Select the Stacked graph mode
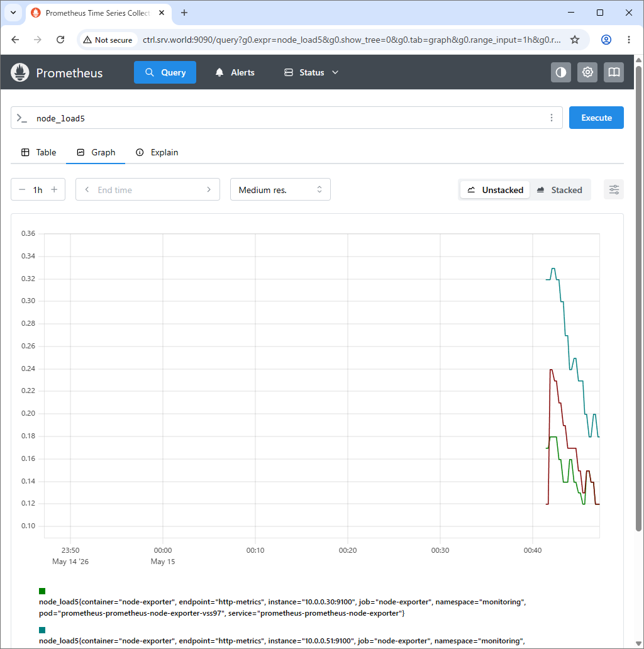The image size is (644, 649). point(560,190)
